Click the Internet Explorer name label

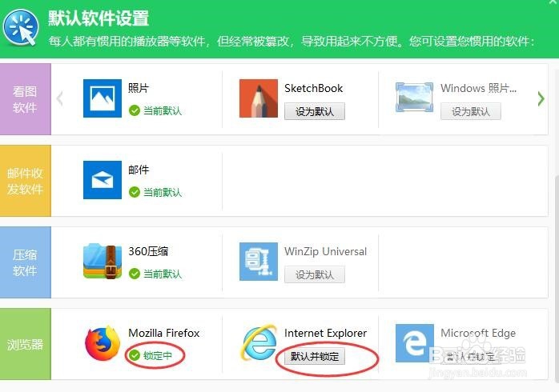pos(325,333)
